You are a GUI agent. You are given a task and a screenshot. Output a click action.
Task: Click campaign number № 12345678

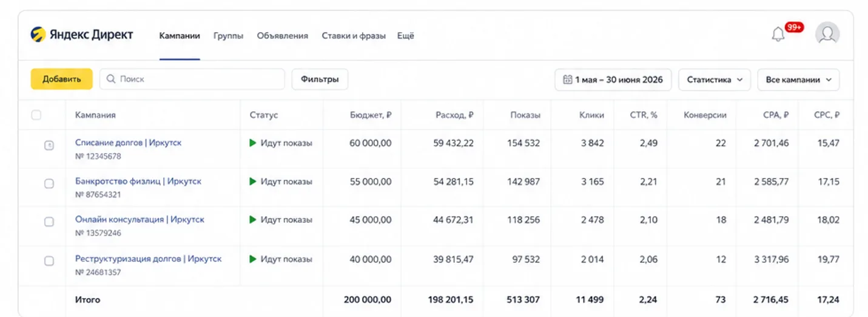tap(98, 156)
